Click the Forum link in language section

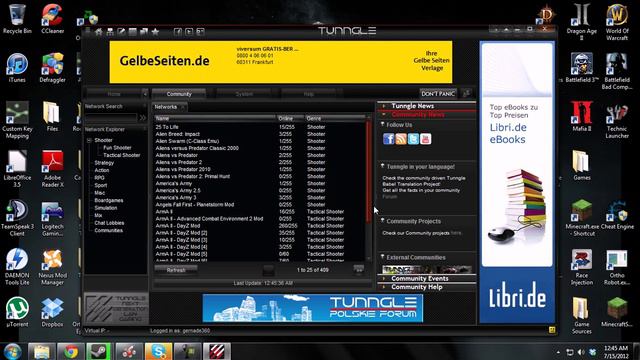[x=389, y=196]
